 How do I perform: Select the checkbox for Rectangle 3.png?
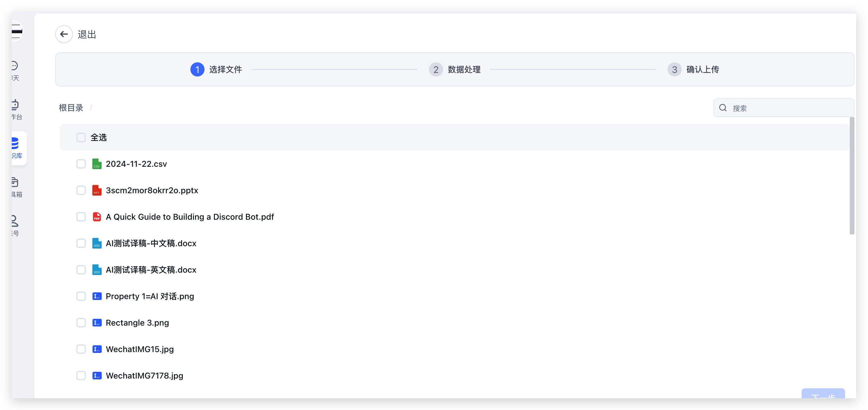pos(81,323)
